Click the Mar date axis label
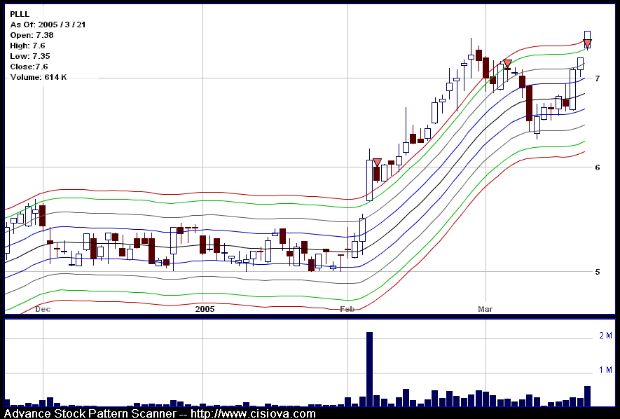 coord(485,309)
